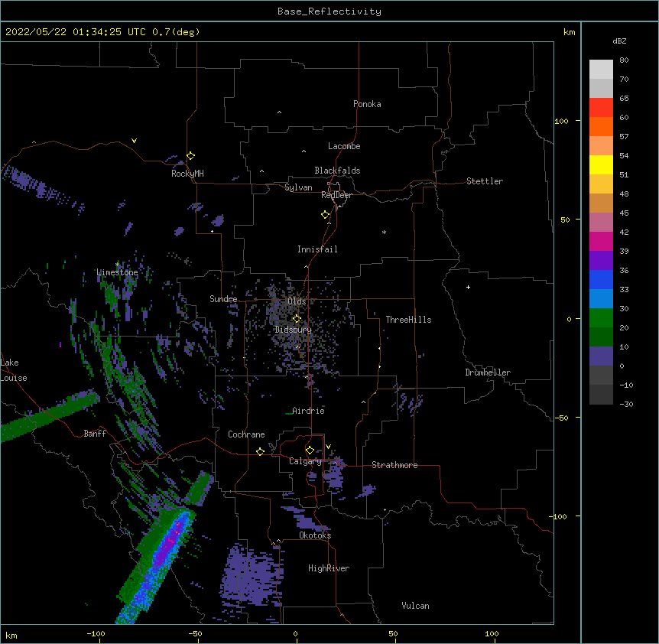Click the Didsbury city label
The height and width of the screenshot is (644, 659).
(x=293, y=330)
